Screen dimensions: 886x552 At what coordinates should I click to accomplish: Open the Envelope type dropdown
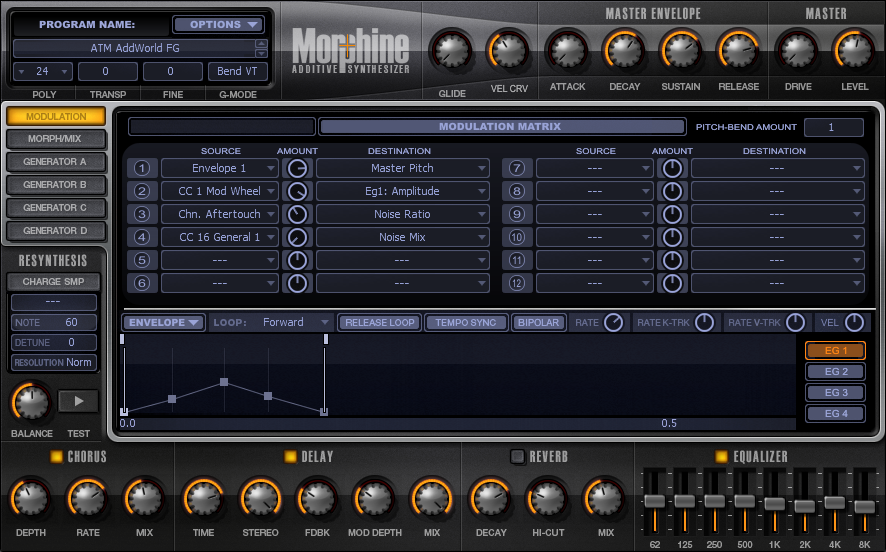164,323
